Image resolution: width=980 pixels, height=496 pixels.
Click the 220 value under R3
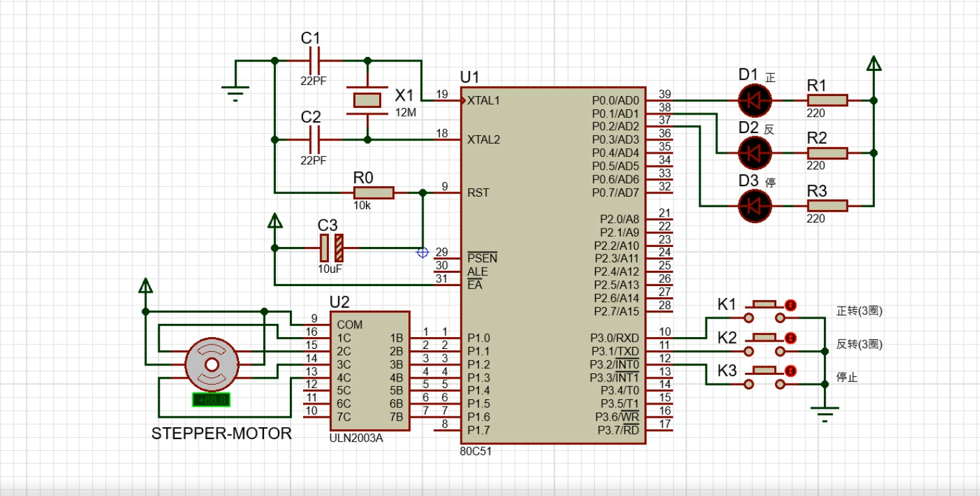[816, 218]
